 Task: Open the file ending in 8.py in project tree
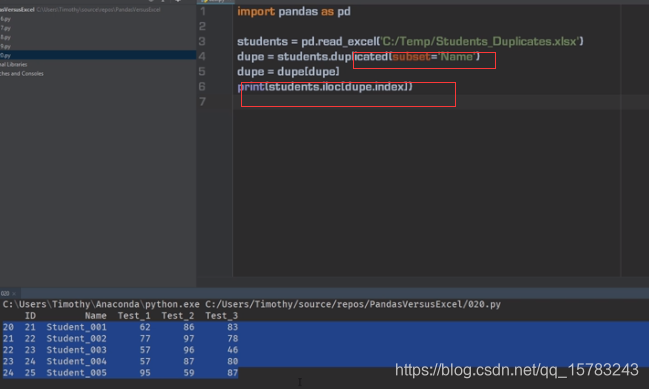(5, 37)
